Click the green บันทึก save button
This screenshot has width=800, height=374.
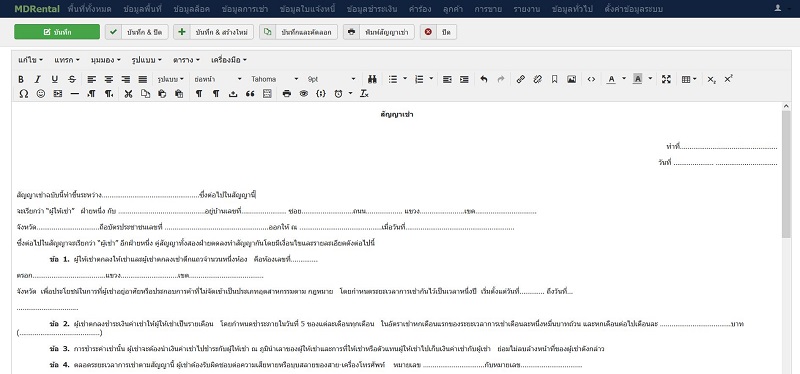pos(57,32)
